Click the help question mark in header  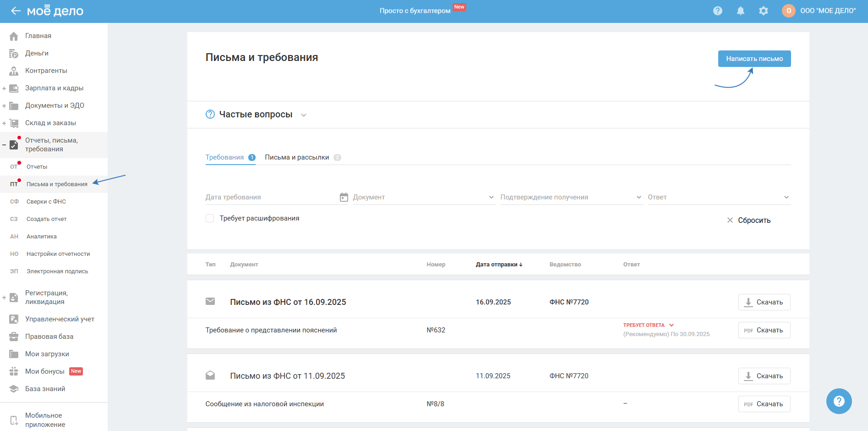tap(717, 11)
